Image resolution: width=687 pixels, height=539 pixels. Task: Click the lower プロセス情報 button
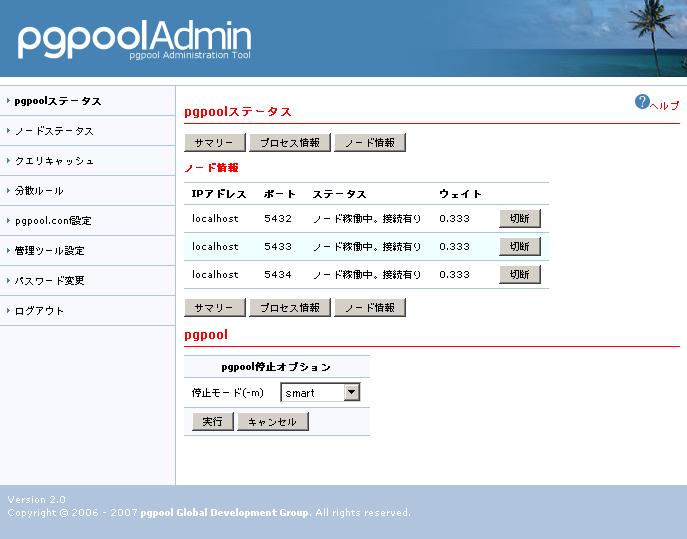point(290,308)
